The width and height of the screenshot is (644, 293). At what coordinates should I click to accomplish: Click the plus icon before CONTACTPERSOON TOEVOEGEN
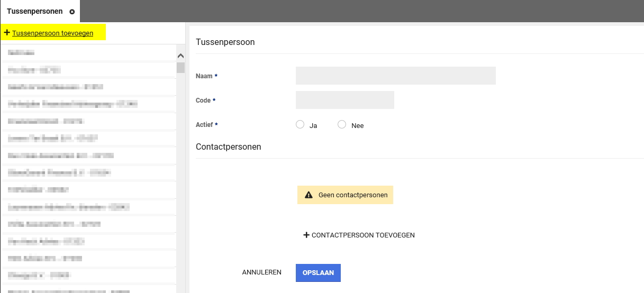point(306,235)
